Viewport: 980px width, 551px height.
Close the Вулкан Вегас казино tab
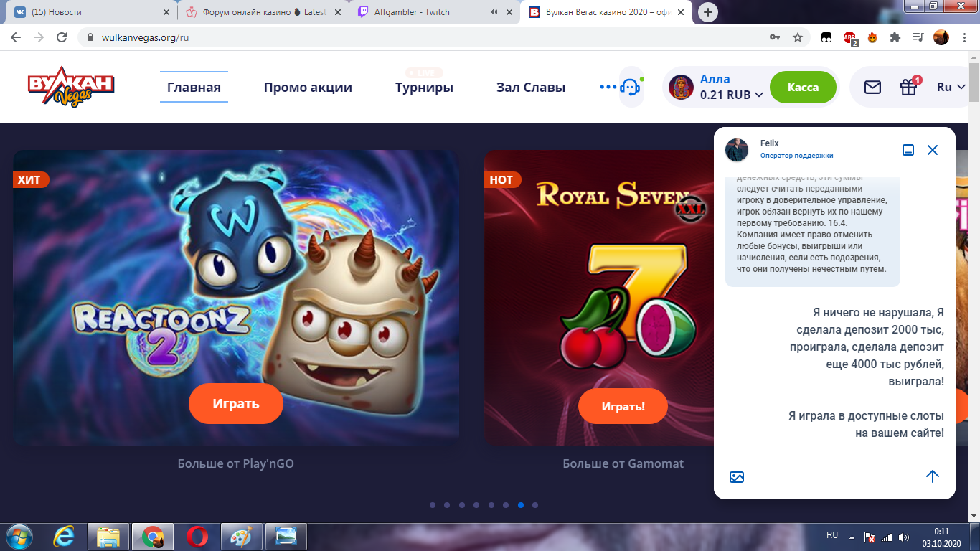pyautogui.click(x=682, y=12)
